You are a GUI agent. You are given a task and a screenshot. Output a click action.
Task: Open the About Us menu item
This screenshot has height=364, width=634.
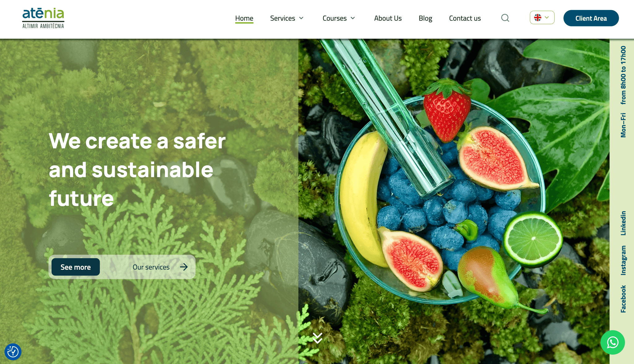pos(388,18)
